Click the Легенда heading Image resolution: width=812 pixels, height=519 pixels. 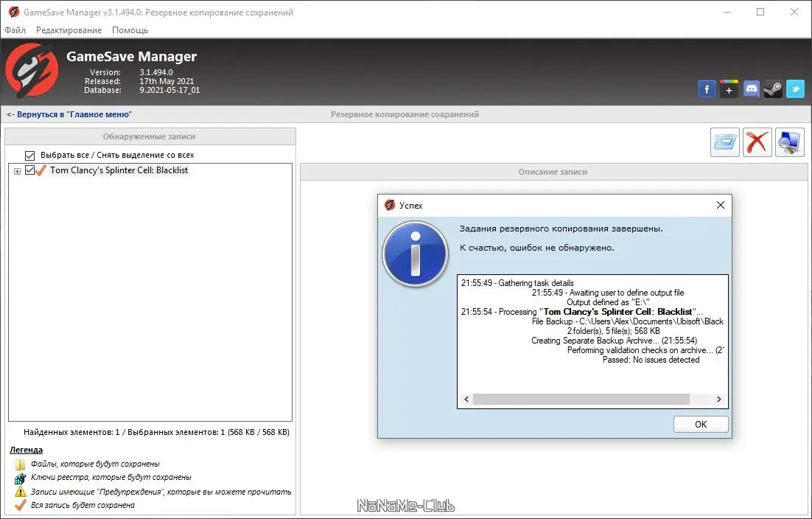click(26, 450)
